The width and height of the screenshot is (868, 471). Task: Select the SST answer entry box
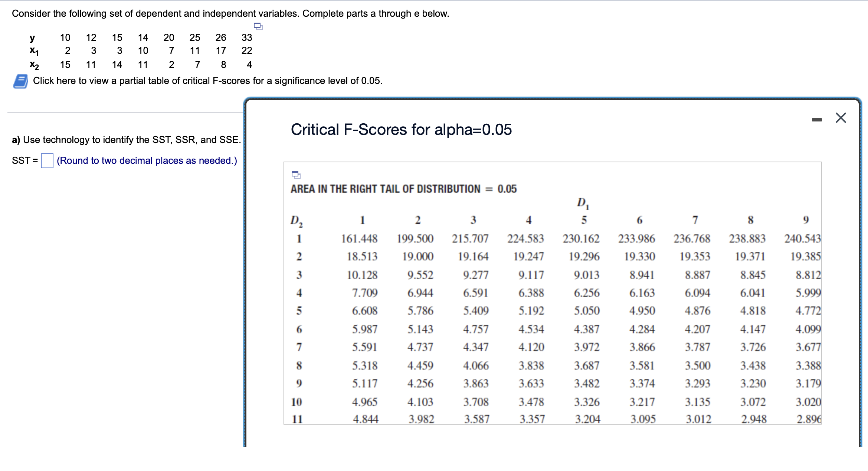pos(47,160)
